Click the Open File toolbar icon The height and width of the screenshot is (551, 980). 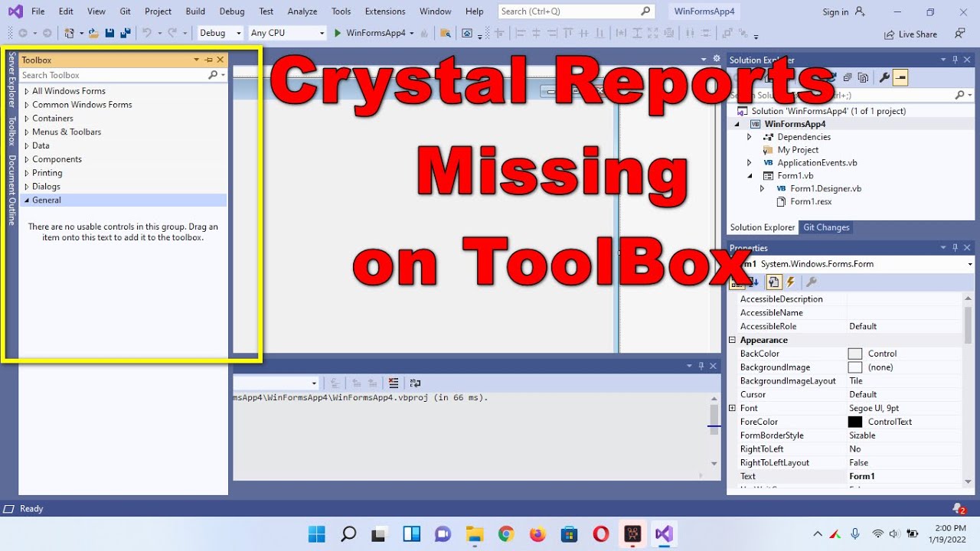93,33
